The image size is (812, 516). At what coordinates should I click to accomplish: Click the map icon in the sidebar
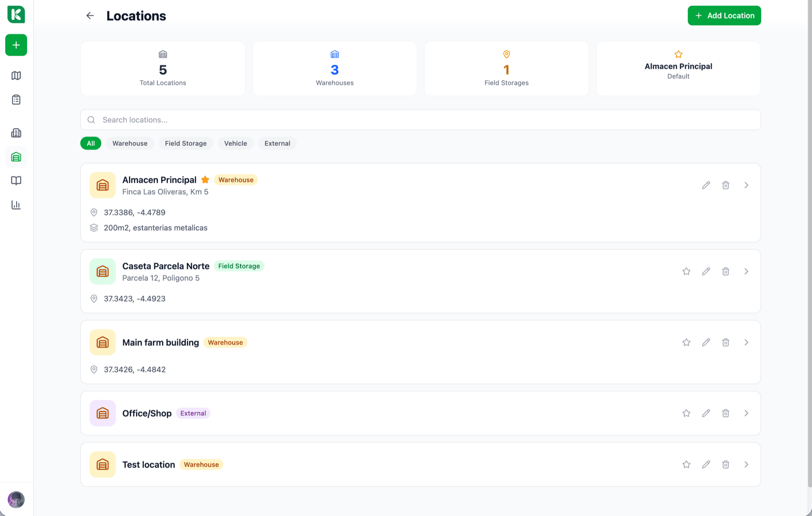point(16,76)
